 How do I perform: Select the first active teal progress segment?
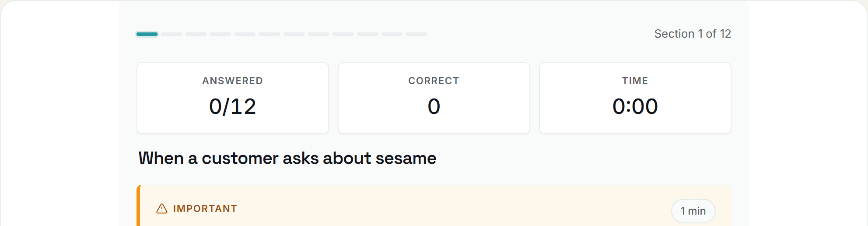147,34
